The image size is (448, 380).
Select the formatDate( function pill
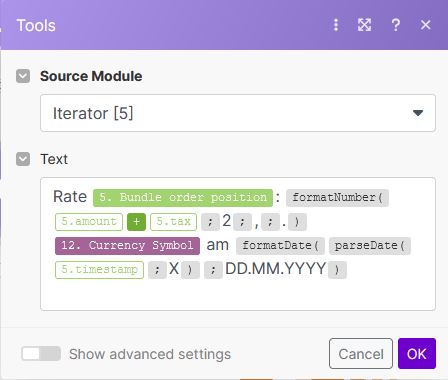[280, 246]
